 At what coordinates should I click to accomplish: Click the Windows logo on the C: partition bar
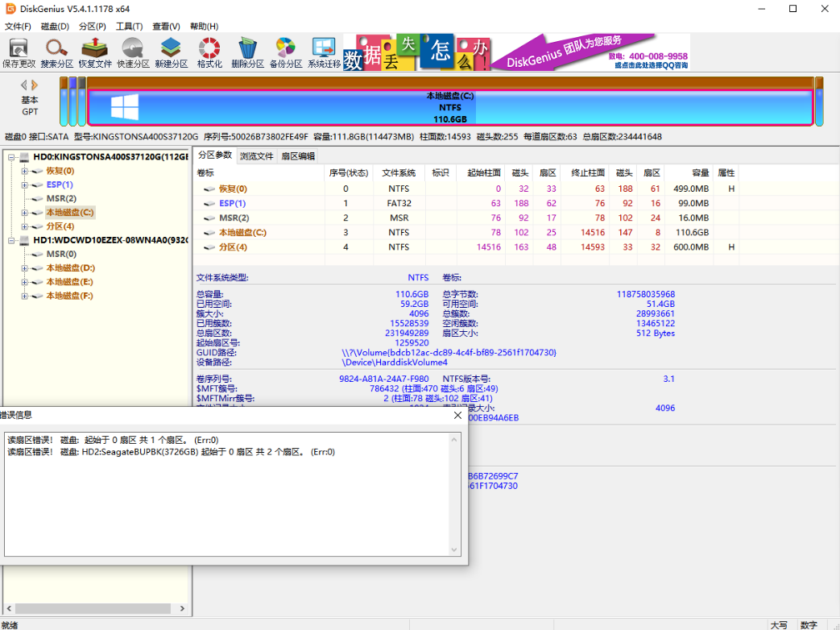(x=125, y=107)
